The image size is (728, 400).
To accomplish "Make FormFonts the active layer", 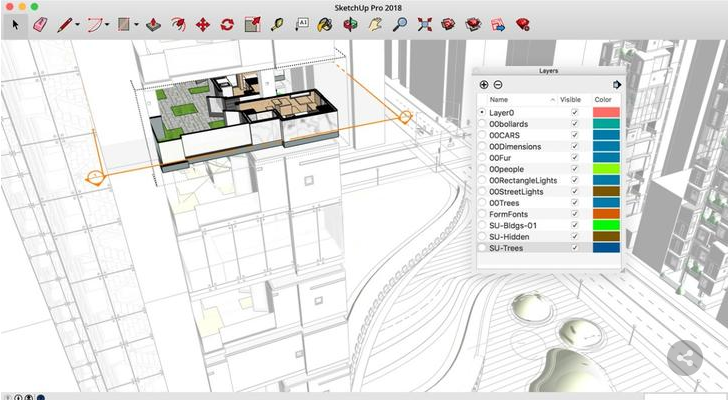I will point(482,214).
